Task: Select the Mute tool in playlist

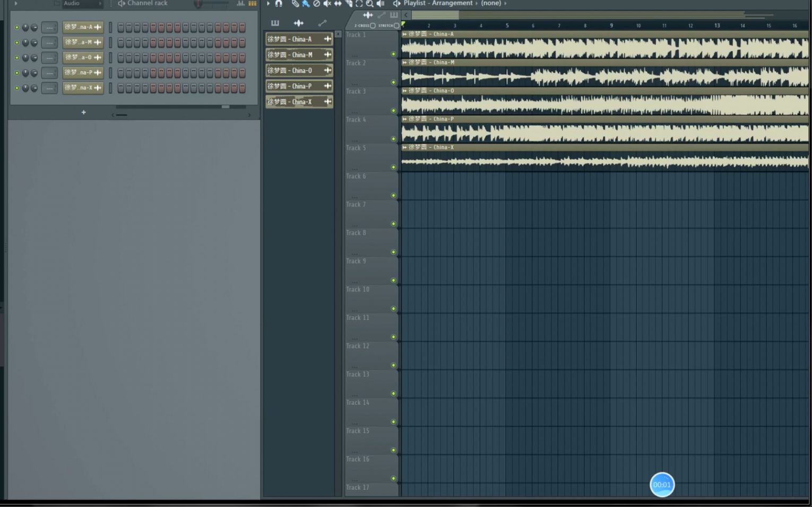Action: (x=327, y=3)
